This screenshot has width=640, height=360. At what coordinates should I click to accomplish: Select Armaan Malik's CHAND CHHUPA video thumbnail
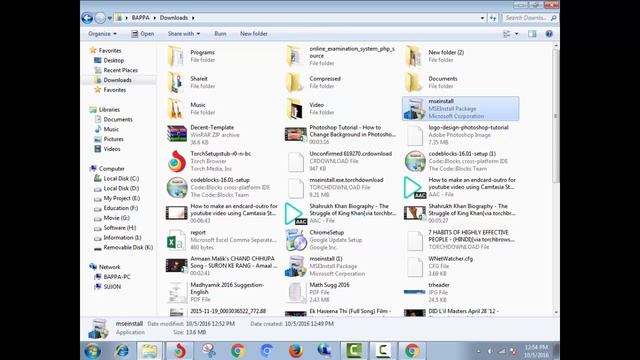[176, 266]
